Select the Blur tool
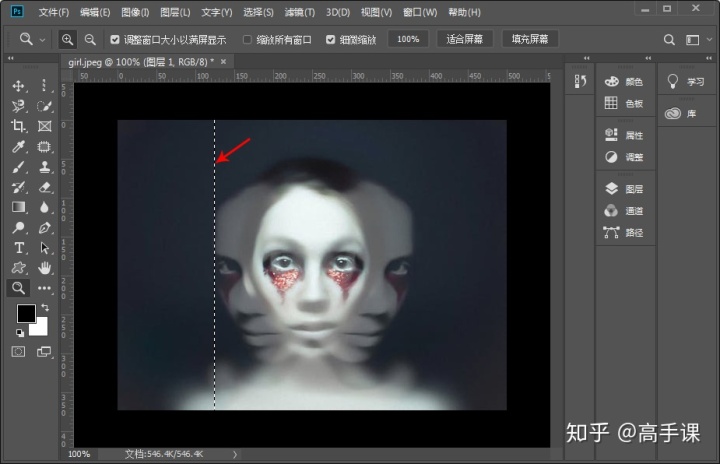Screen dimensions: 720x464 click(x=44, y=207)
